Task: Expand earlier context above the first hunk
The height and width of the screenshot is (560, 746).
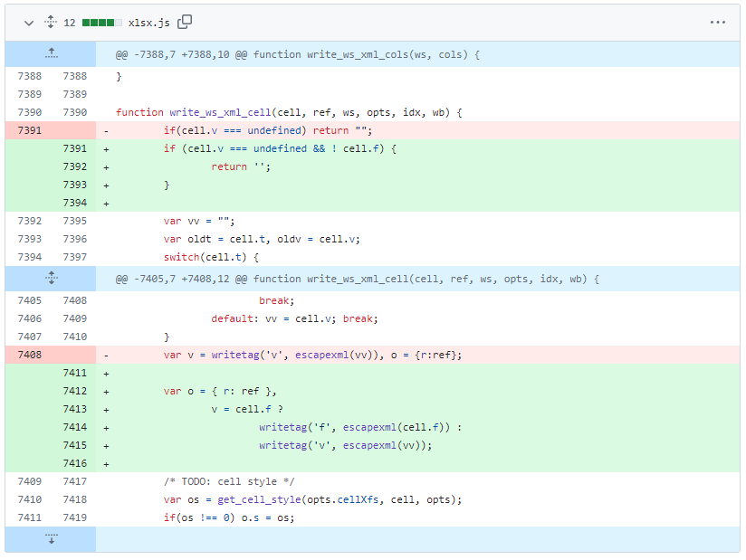Action: (x=51, y=54)
